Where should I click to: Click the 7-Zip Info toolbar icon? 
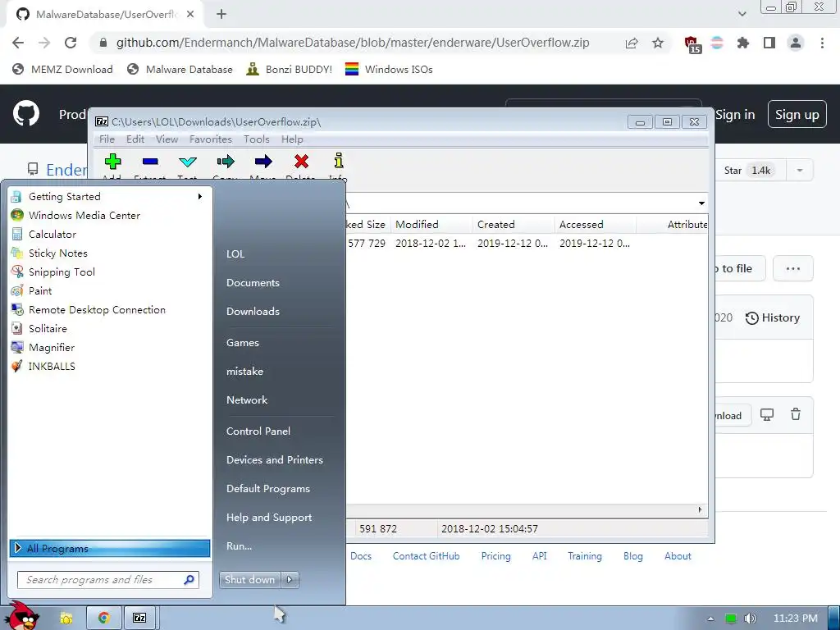pos(339,161)
